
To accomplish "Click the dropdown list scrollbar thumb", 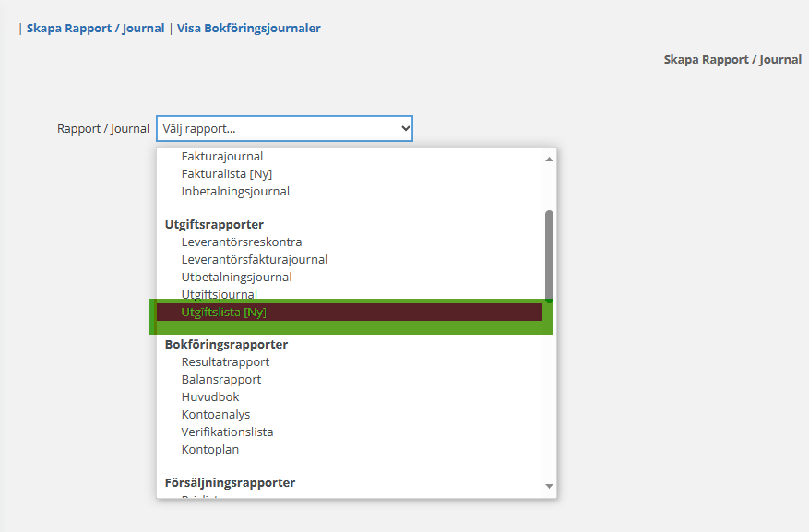I will click(549, 254).
